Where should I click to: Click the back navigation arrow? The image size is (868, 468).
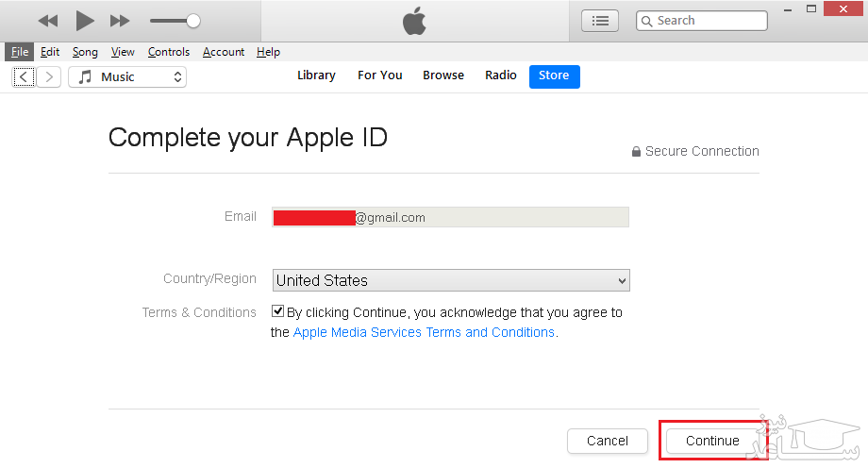[25, 77]
